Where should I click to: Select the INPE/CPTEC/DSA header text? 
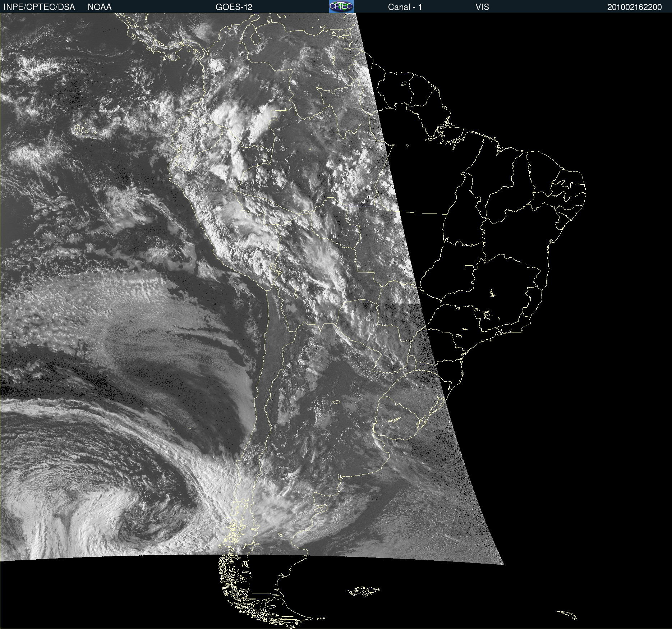[39, 7]
